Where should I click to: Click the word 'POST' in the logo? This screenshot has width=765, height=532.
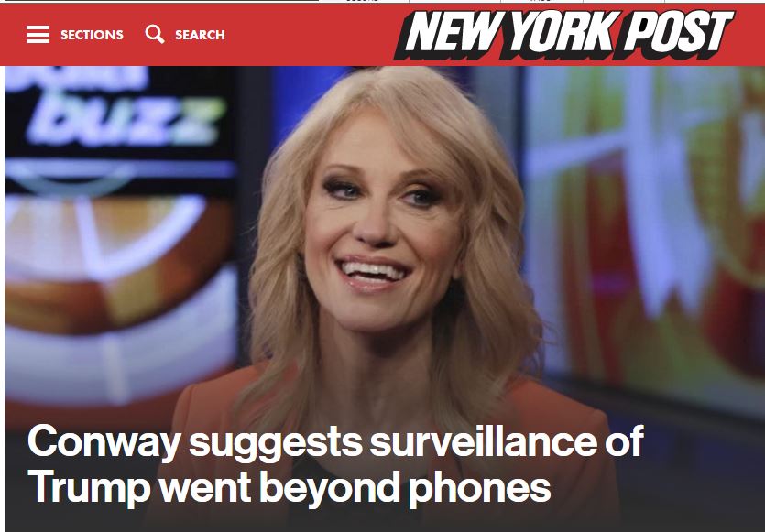(678, 32)
